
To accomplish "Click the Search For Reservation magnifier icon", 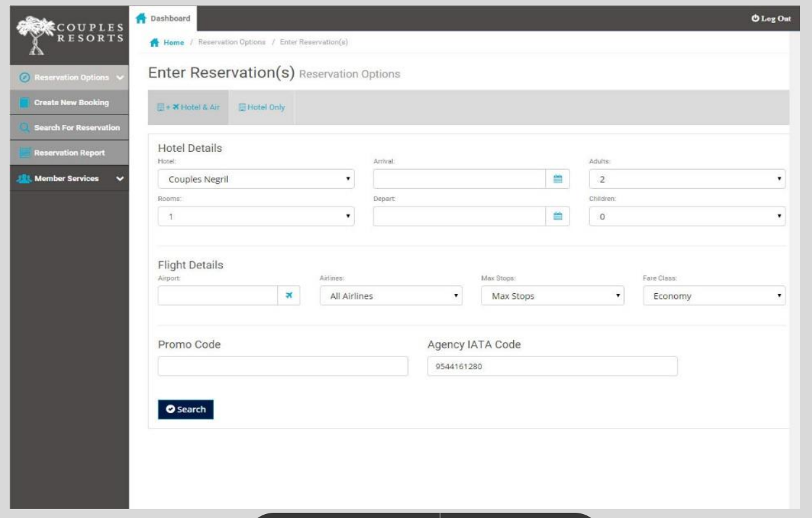I will 24,128.
